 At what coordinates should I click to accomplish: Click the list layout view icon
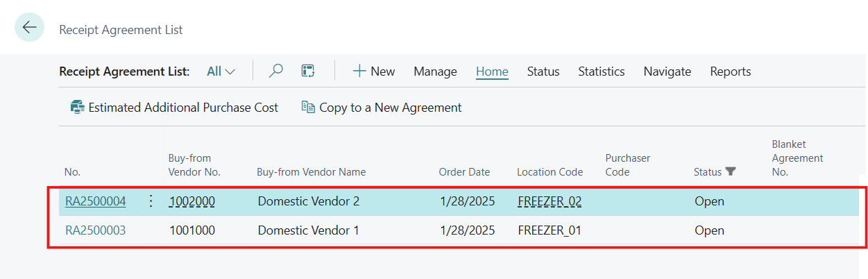pyautogui.click(x=308, y=71)
